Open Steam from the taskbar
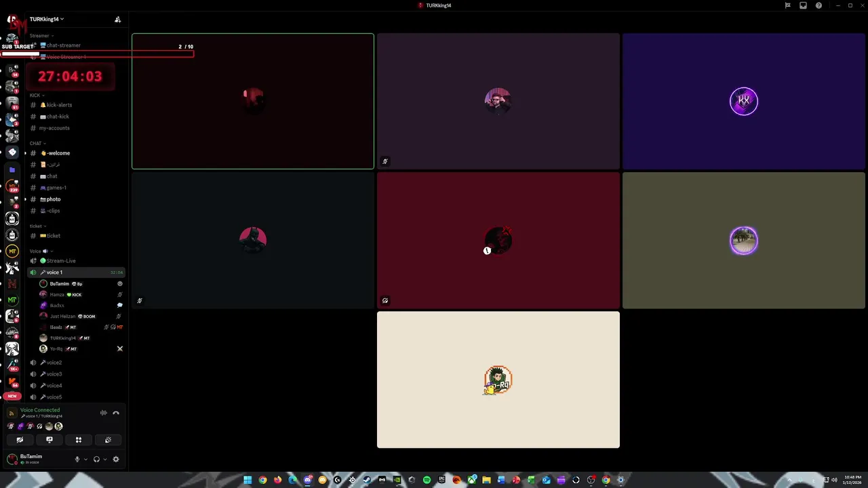The height and width of the screenshot is (488, 868). coord(367,480)
